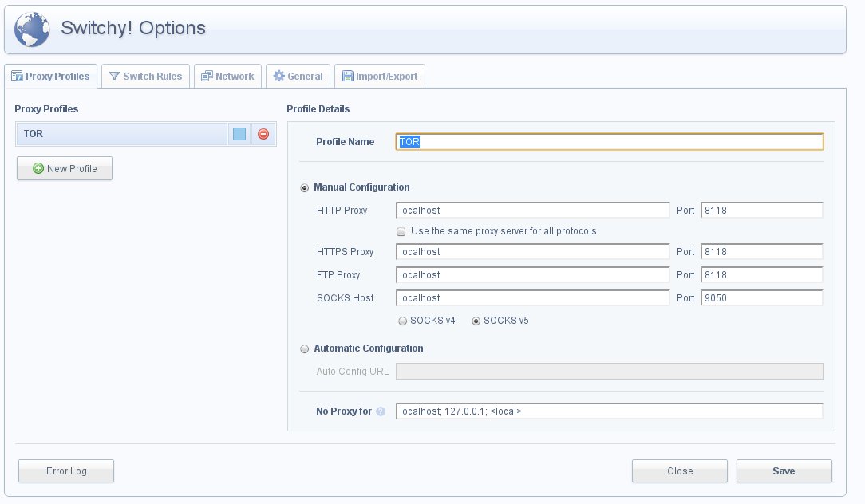Click the Switchy globe logo icon
Image resolution: width=865 pixels, height=504 pixels.
click(x=32, y=30)
